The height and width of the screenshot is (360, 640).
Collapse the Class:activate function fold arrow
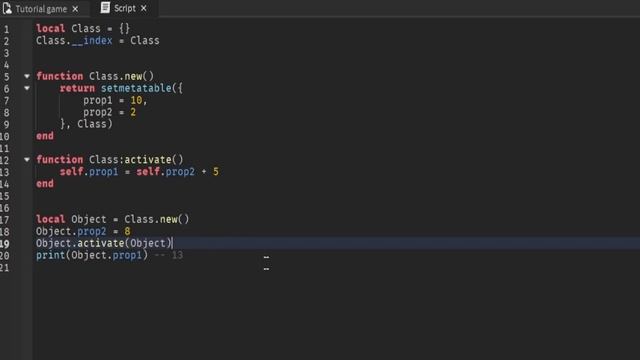click(27, 159)
